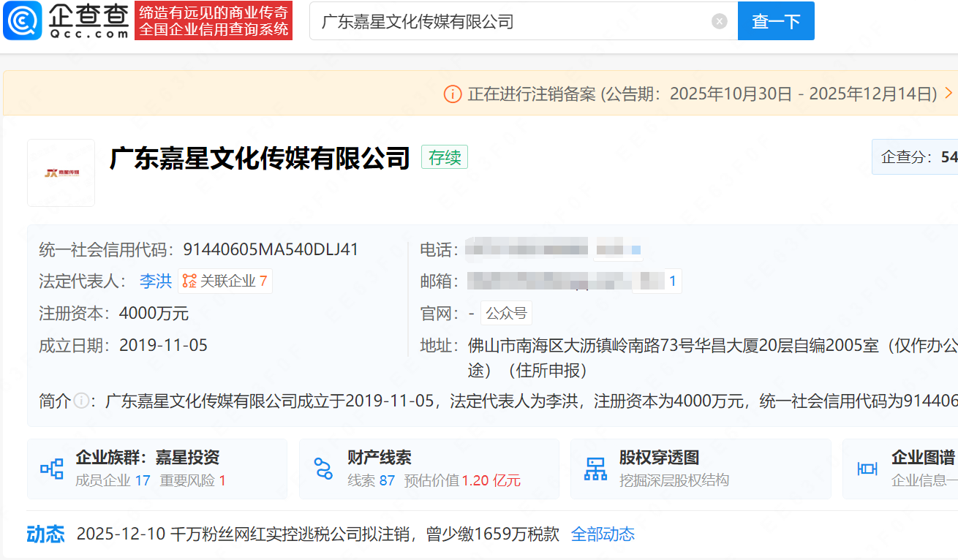
Task: Click the info icon beside 简介
Action: (x=81, y=401)
